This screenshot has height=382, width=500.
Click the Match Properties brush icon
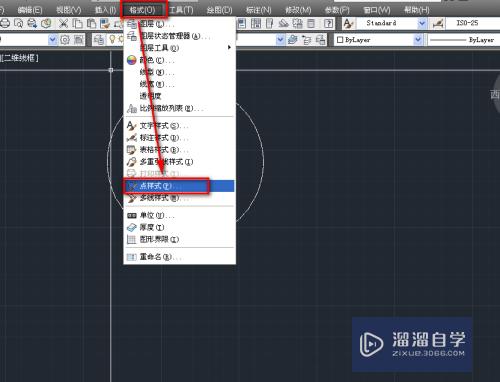(x=105, y=23)
